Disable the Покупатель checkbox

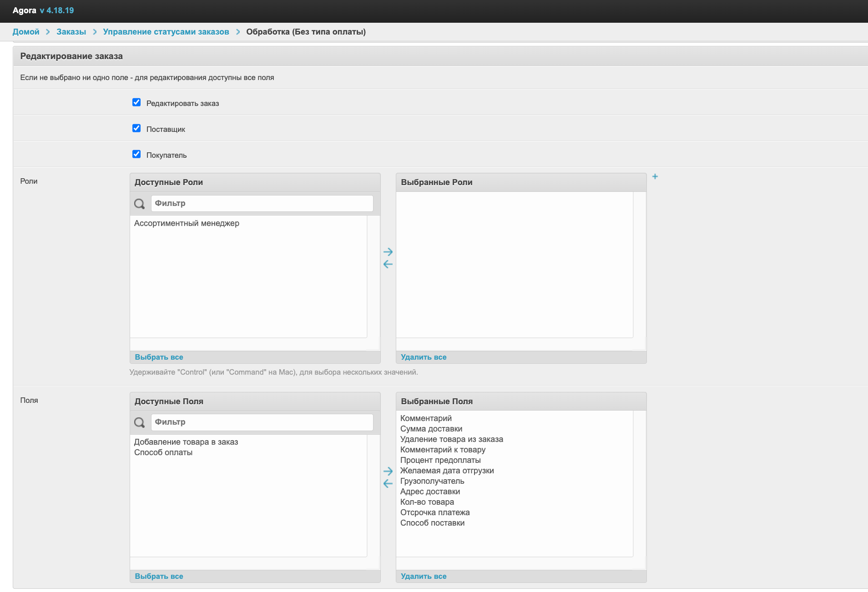(136, 154)
